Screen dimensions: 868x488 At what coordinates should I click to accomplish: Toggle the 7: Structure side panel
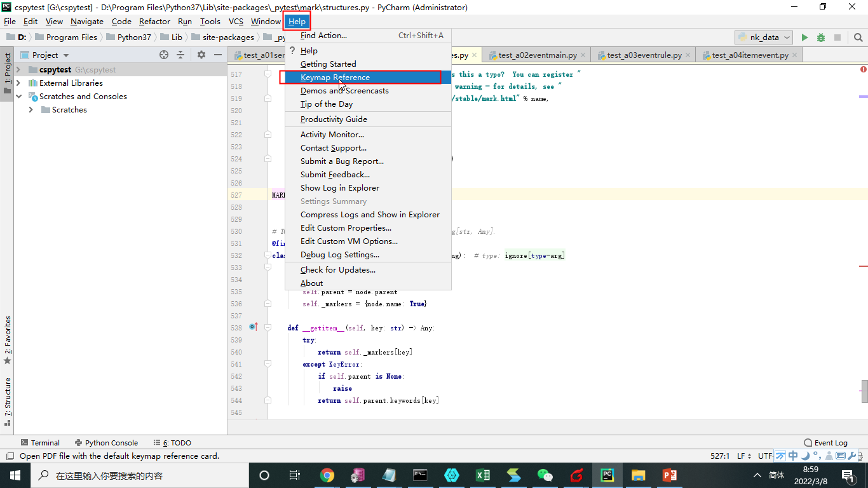[x=8, y=397]
